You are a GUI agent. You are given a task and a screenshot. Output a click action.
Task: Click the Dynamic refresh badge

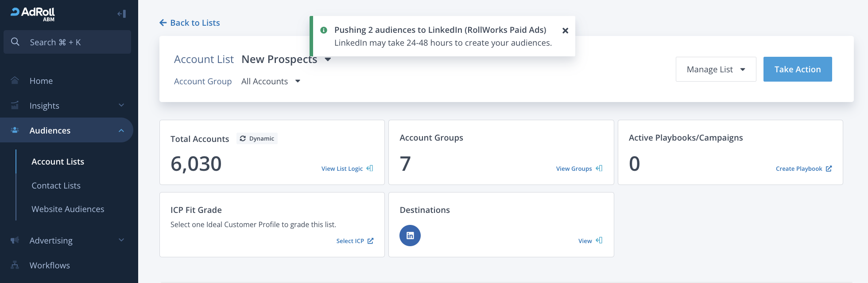(257, 138)
